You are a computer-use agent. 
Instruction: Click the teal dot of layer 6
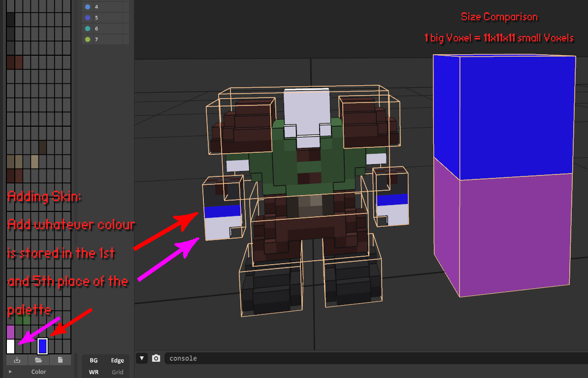pos(88,29)
